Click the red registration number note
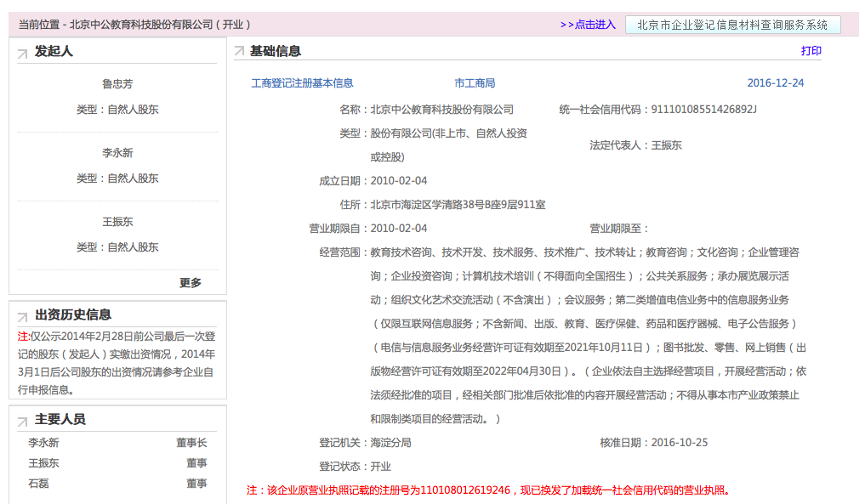The height and width of the screenshot is (504, 865). [x=488, y=490]
